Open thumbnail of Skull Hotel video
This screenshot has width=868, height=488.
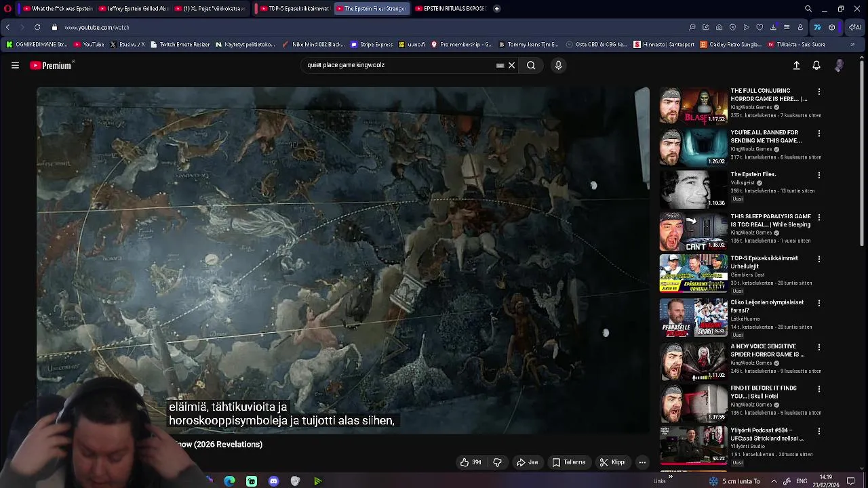(x=693, y=403)
